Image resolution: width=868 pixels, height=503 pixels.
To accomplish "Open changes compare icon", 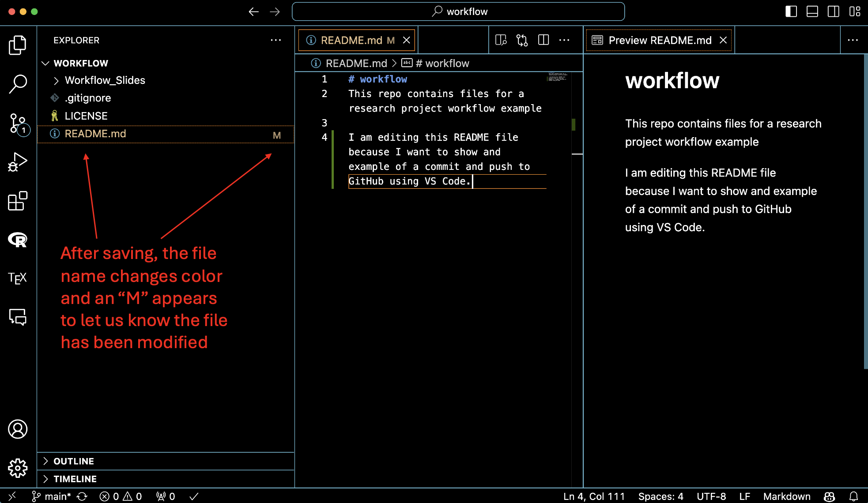I will 522,40.
